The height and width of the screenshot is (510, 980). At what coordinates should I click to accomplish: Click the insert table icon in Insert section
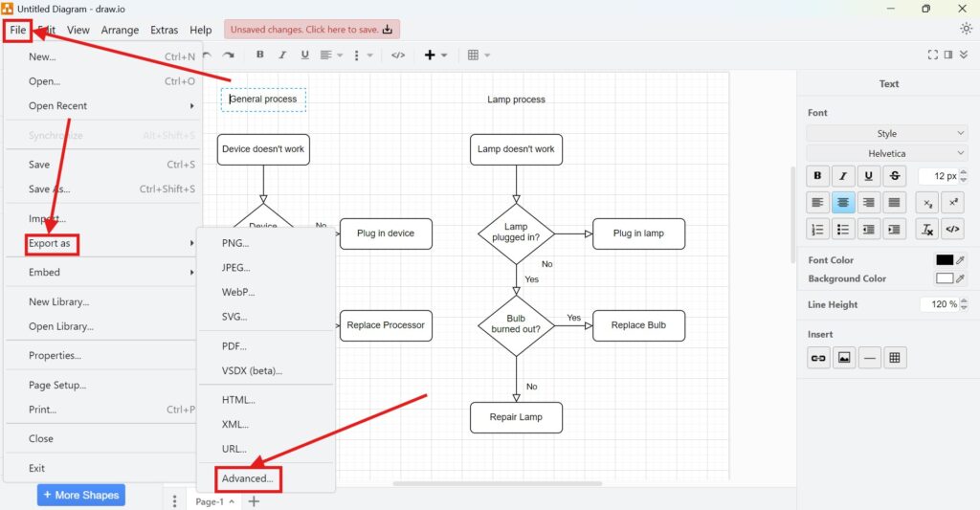tap(895, 358)
